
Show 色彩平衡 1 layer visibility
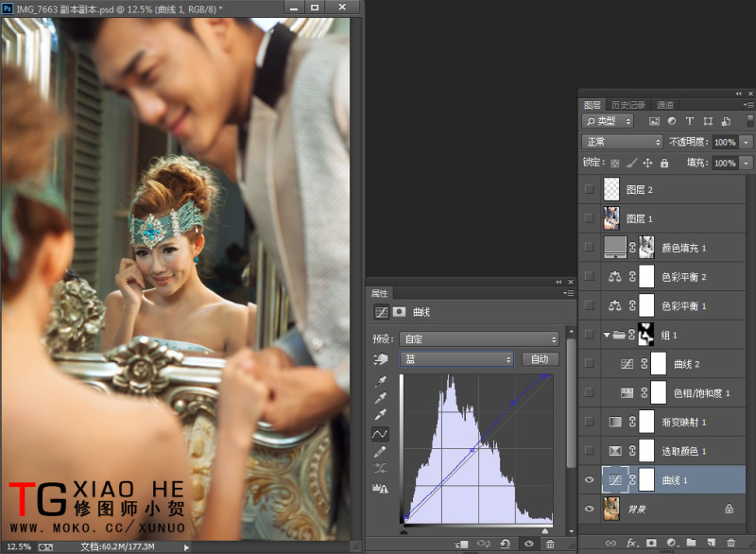589,304
